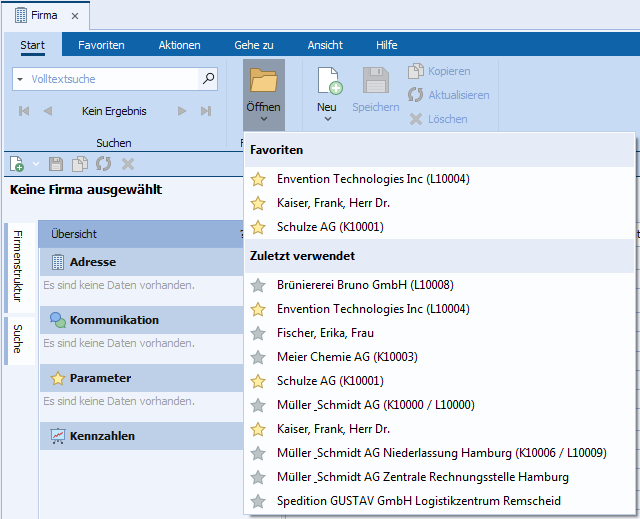Jump to last search result arrow
The width and height of the screenshot is (640, 519).
[x=206, y=111]
